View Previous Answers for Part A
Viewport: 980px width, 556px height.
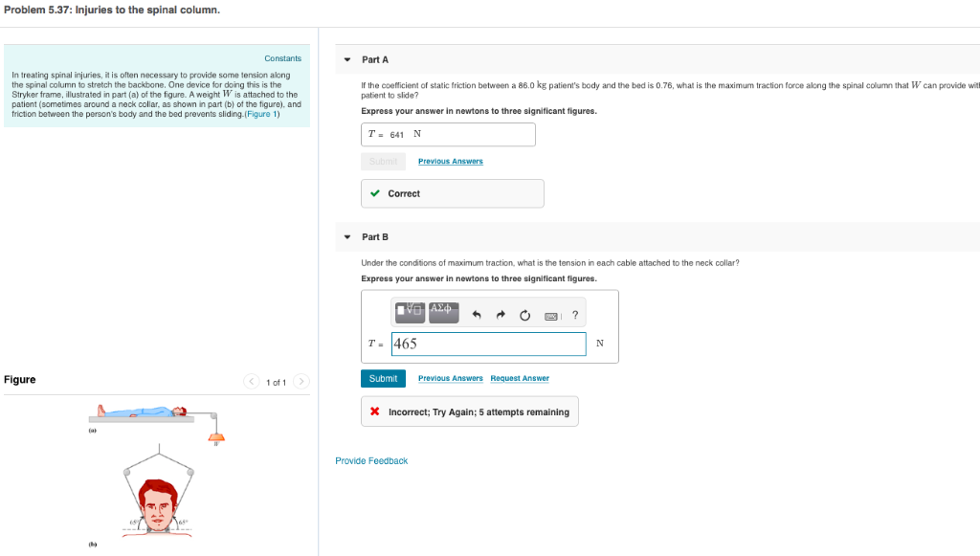(451, 161)
